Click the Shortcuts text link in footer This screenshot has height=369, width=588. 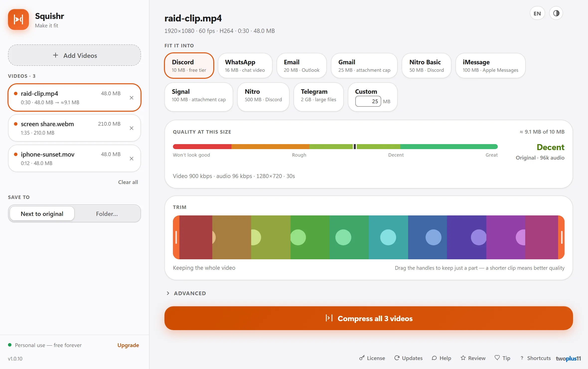click(539, 358)
